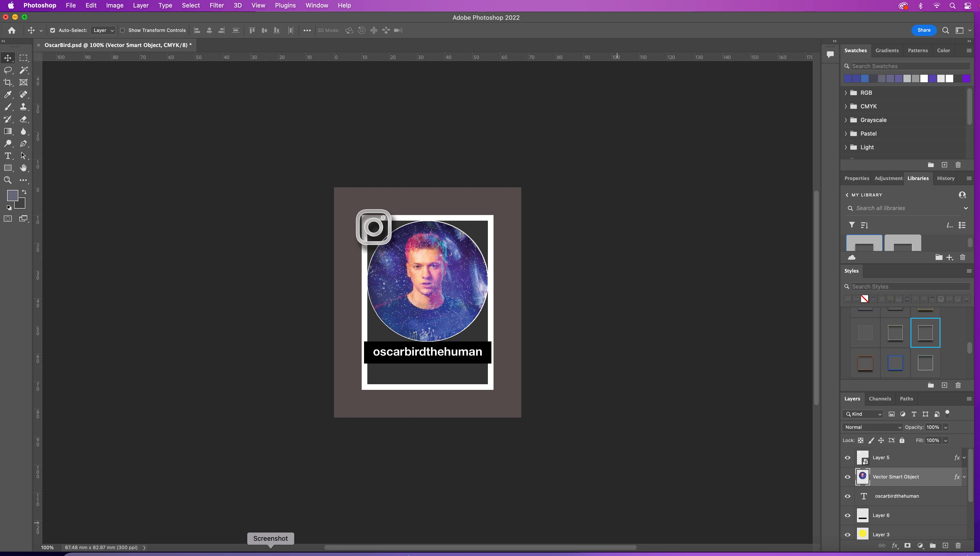The image size is (980, 556).
Task: Open the Filter menu
Action: [x=216, y=5]
